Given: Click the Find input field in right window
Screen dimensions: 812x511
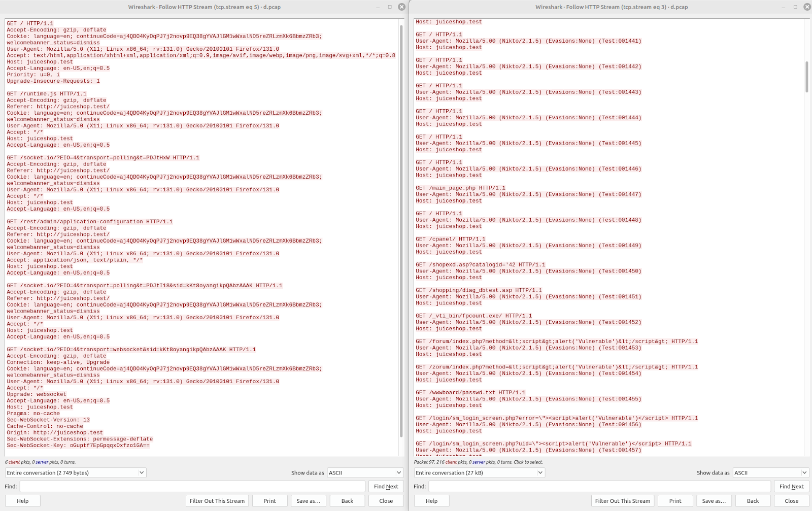Looking at the screenshot, I should click(600, 486).
